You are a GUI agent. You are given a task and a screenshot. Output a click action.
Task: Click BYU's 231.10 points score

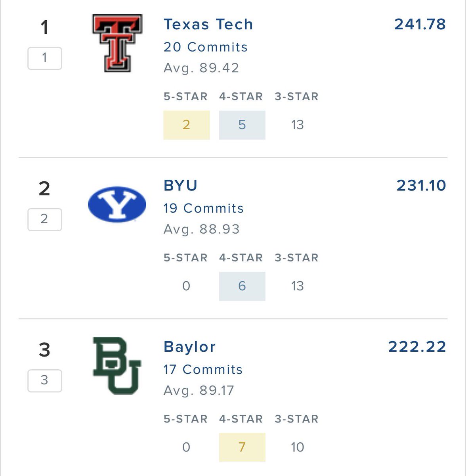point(421,186)
